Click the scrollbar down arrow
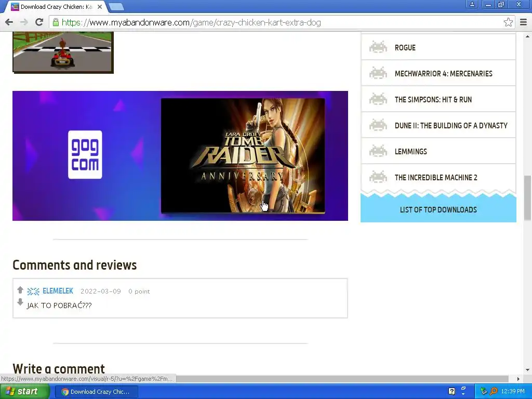This screenshot has width=532, height=399. click(527, 370)
